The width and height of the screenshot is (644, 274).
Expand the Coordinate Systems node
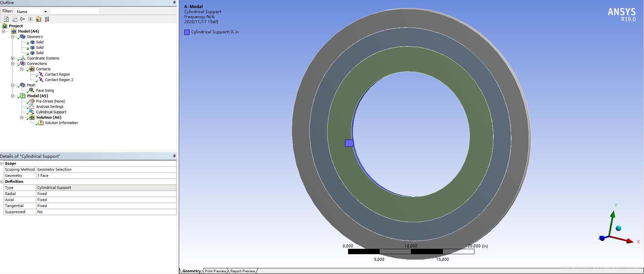click(12, 58)
